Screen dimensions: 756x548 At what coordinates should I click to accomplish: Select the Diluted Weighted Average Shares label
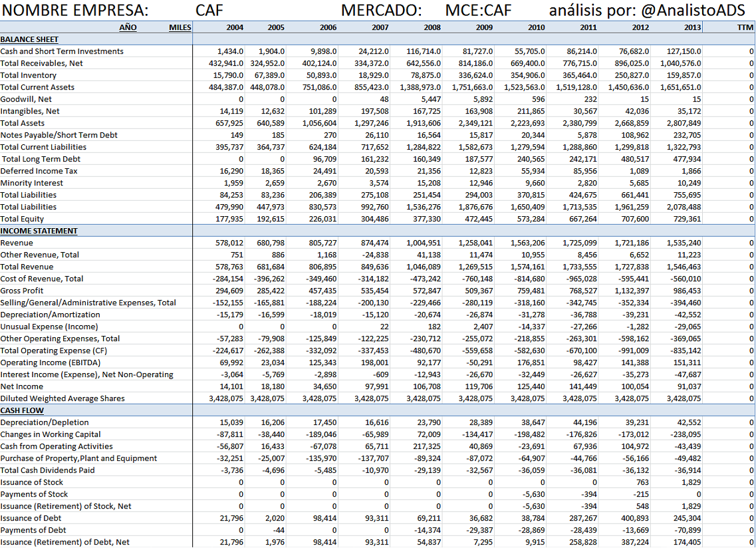[x=63, y=398]
